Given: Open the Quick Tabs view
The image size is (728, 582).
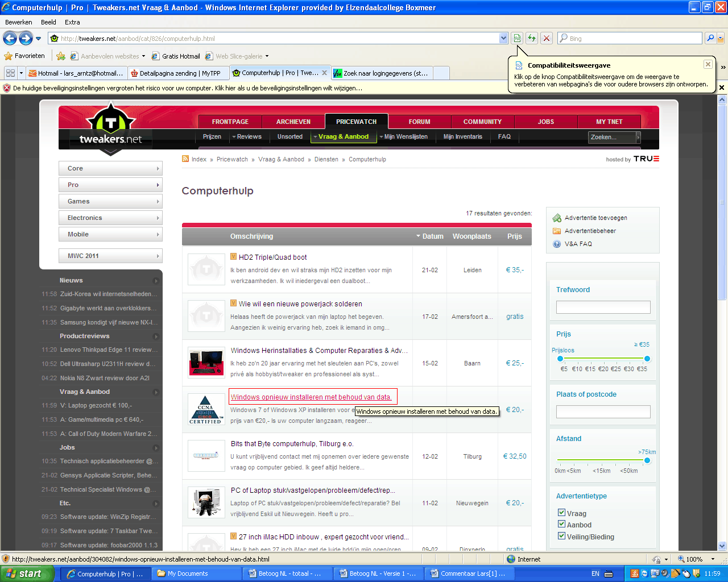Looking at the screenshot, I should point(10,73).
